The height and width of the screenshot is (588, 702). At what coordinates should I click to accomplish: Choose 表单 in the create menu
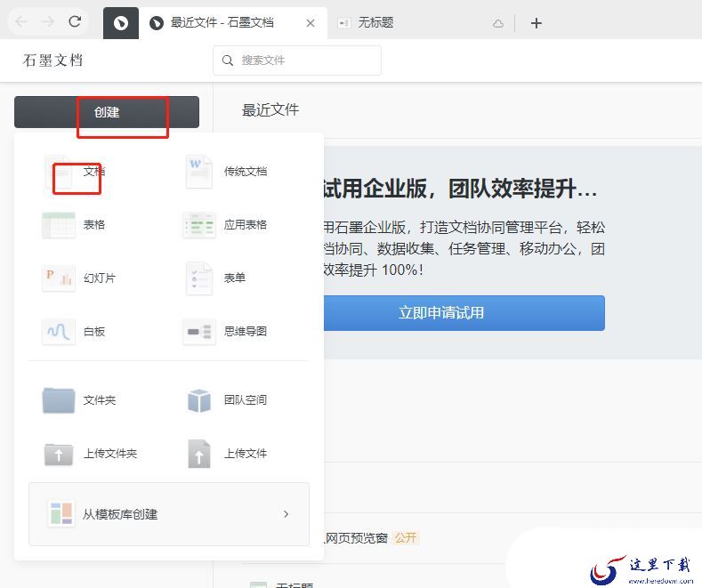click(235, 278)
